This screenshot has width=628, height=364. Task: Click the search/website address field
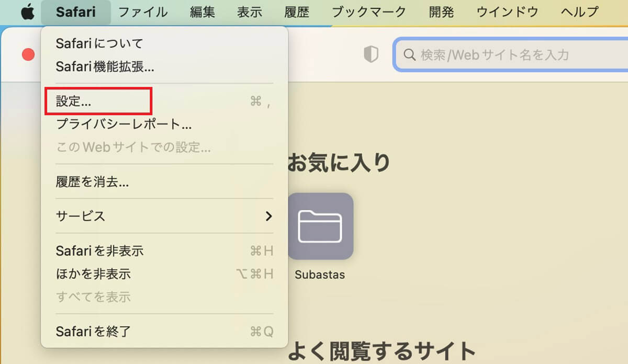click(x=511, y=54)
